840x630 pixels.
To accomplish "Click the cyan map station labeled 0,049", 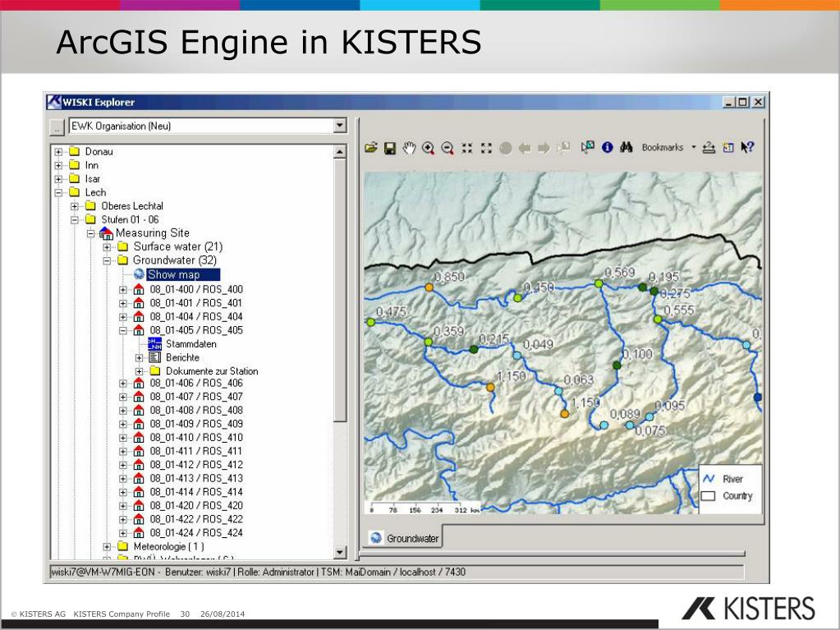I will (x=517, y=355).
